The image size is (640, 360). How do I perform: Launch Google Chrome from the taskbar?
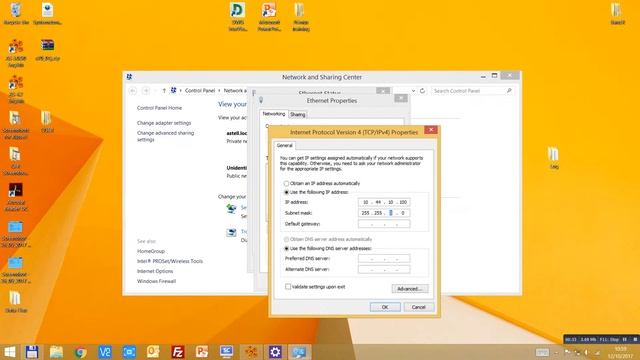(x=80, y=352)
